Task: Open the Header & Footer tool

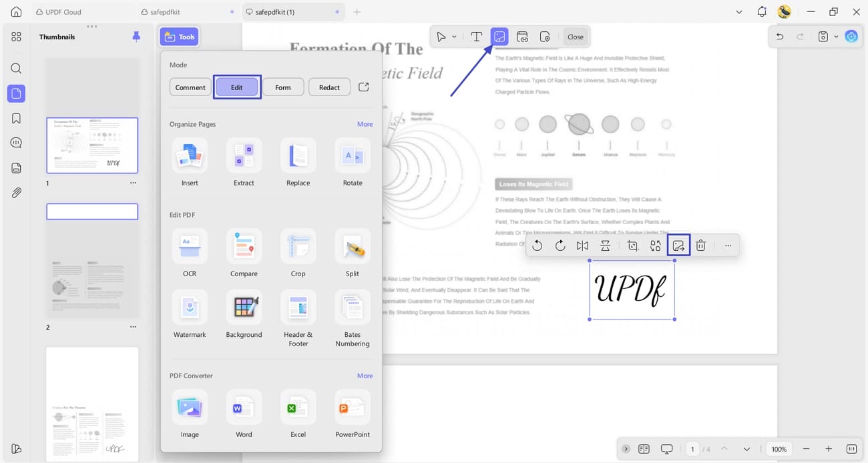Action: tap(298, 318)
